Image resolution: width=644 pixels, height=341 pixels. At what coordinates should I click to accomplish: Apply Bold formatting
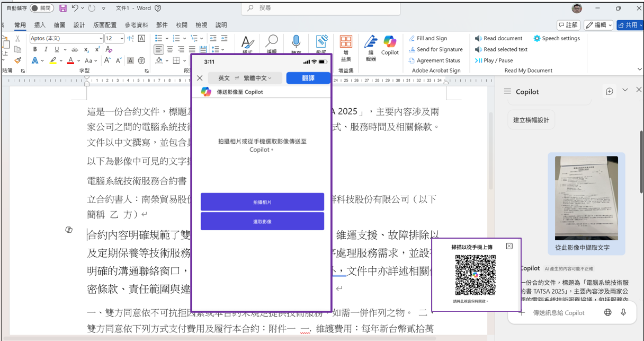coord(35,49)
